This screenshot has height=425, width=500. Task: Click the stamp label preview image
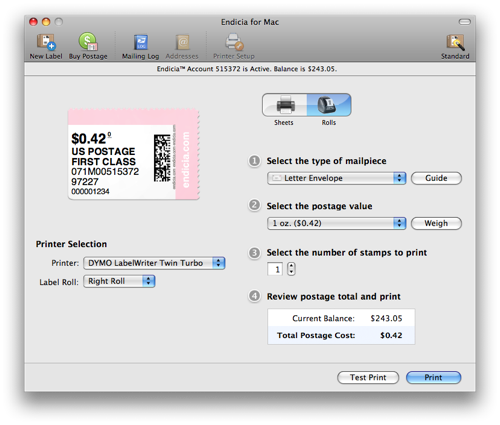134,154
